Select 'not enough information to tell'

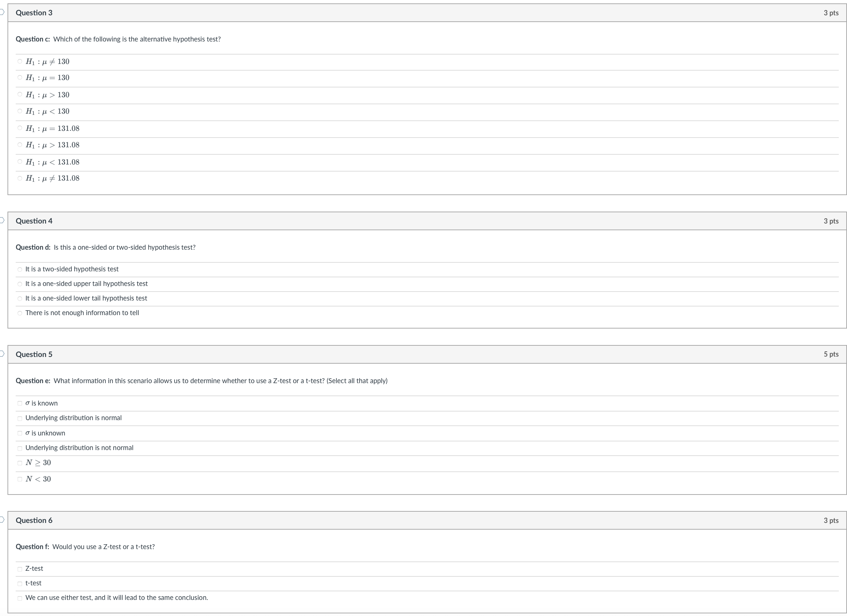pos(20,313)
